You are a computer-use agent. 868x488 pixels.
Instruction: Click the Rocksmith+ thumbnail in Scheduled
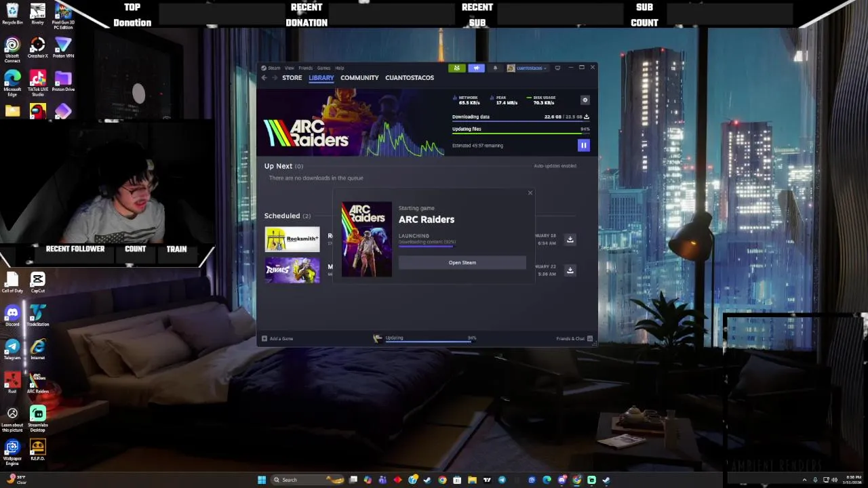pyautogui.click(x=292, y=239)
